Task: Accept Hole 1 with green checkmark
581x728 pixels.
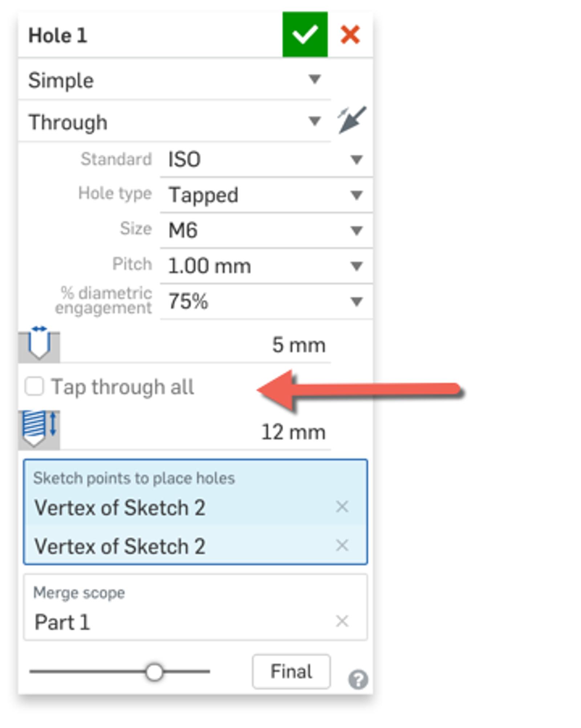Action: (305, 35)
